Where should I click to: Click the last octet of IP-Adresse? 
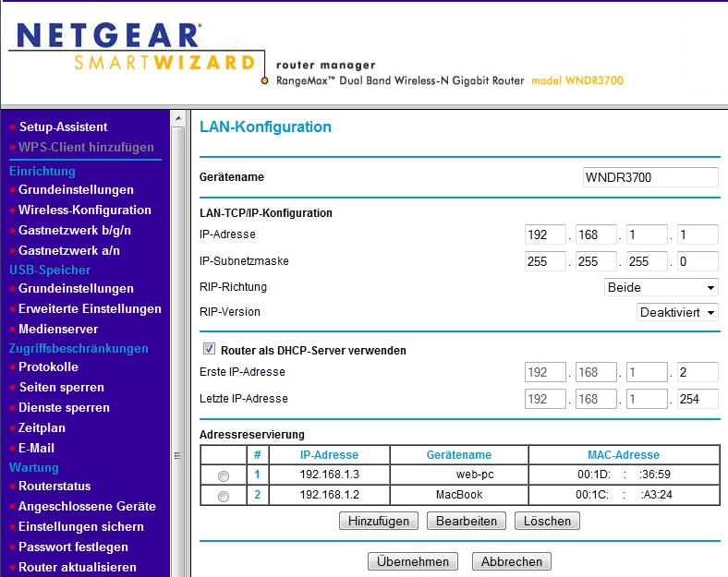pos(698,234)
